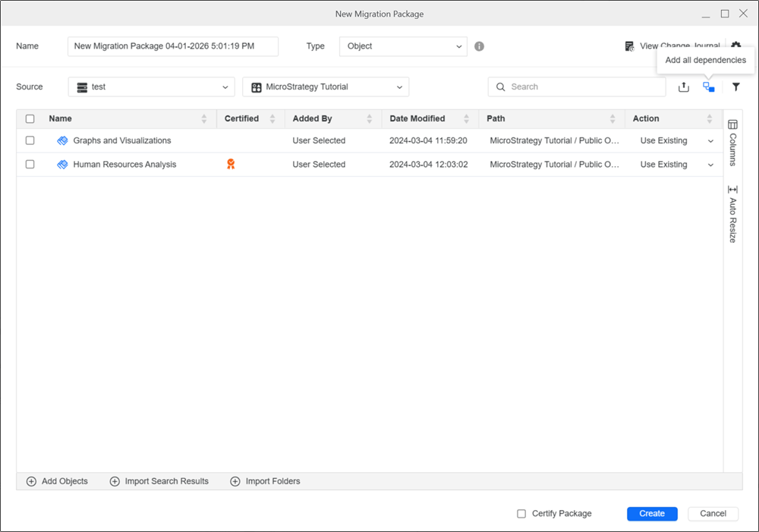Expand Action dropdown for Human Resources Analysis
759x532 pixels.
tap(710, 165)
